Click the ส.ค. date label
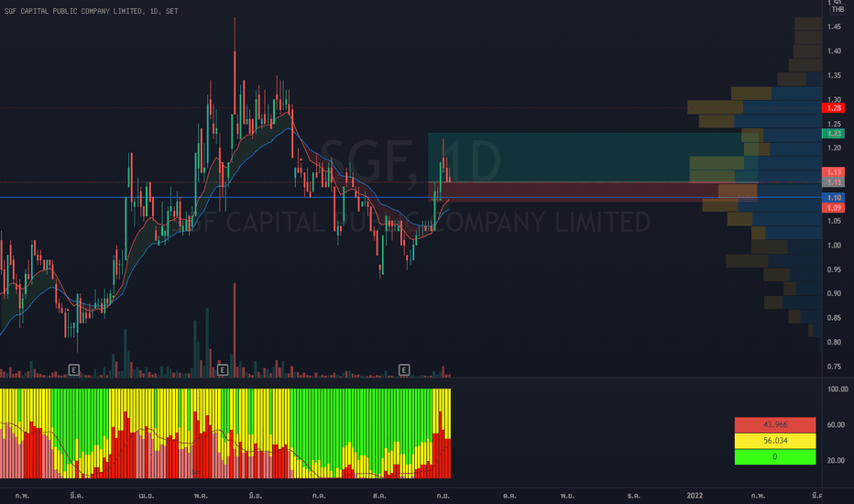The image size is (854, 504). [379, 496]
